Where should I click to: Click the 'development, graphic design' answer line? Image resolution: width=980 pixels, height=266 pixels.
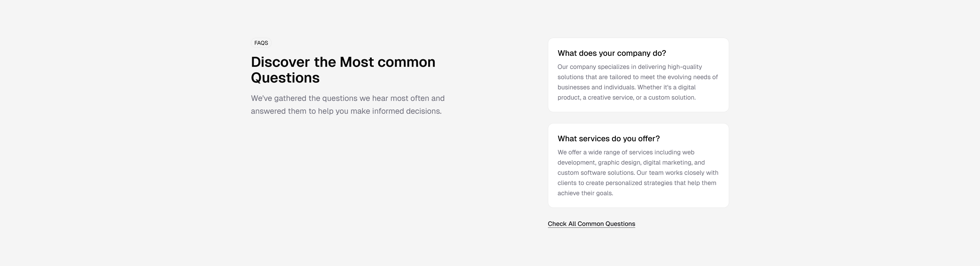[631, 162]
